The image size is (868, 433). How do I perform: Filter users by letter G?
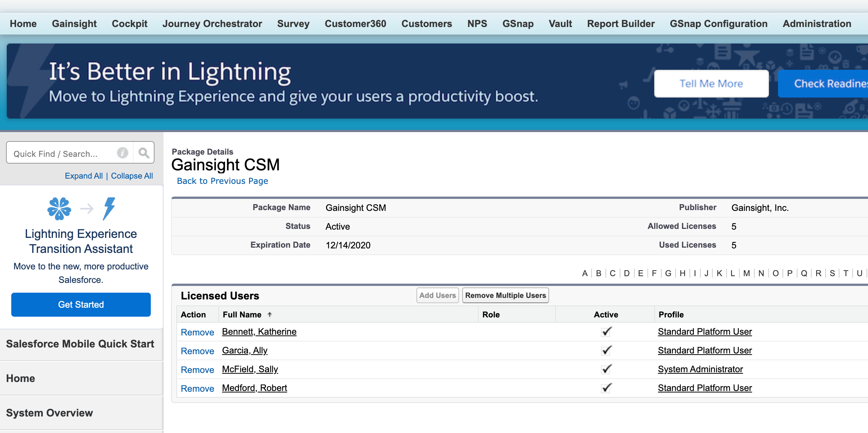(x=668, y=273)
